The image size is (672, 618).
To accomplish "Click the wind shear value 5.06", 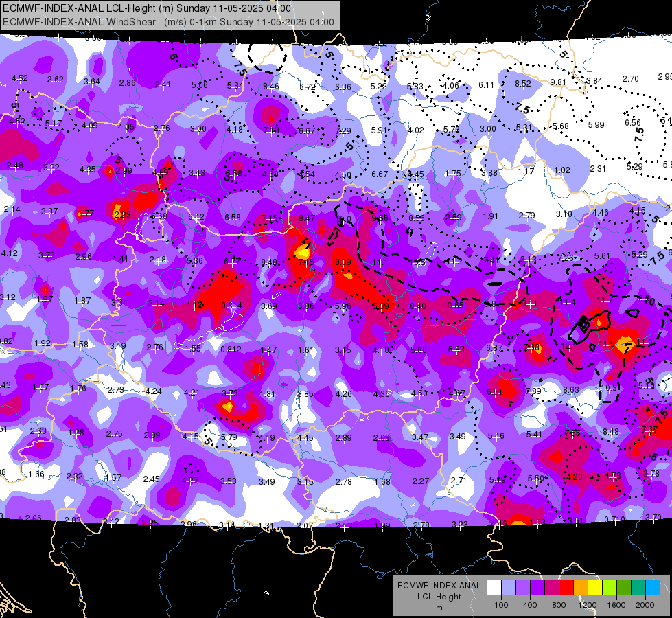I will 199,85.
